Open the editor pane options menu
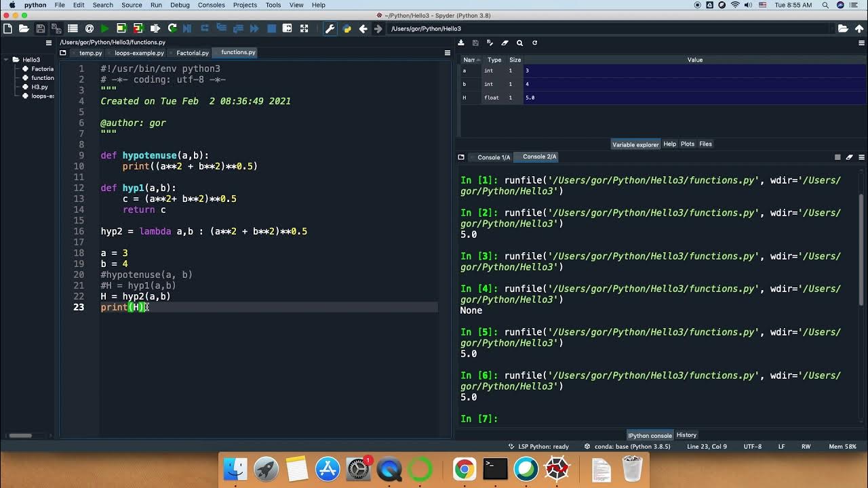The image size is (868, 488). [448, 52]
